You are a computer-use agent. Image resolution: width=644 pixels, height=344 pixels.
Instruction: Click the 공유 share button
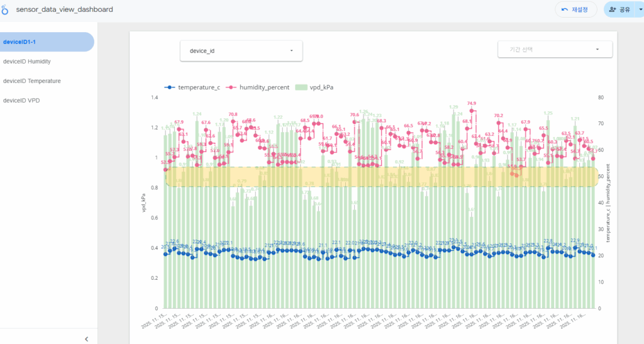coord(620,9)
